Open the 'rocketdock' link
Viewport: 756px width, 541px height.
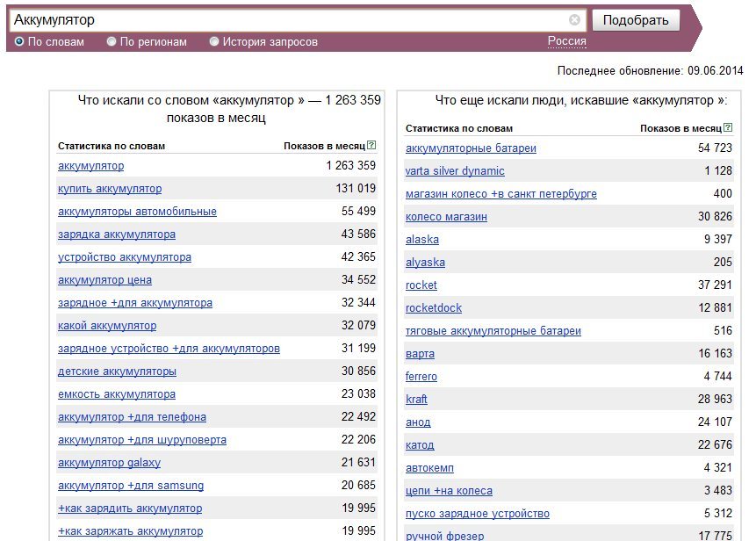coord(434,307)
